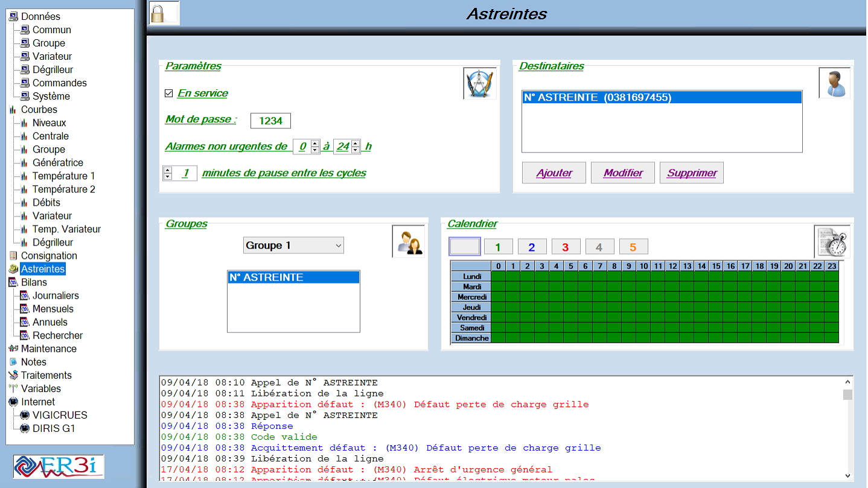This screenshot has height=488, width=868.
Task: Open the Paramètres compass and pen icon
Action: [480, 83]
